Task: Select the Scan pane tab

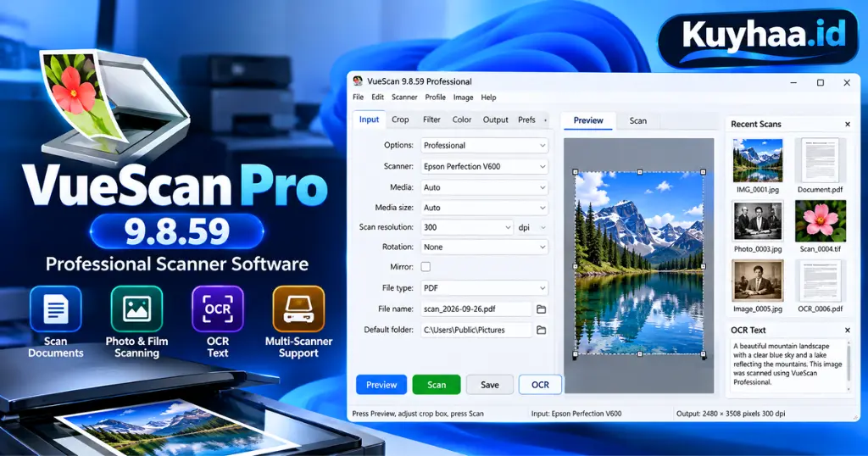Action: (637, 120)
